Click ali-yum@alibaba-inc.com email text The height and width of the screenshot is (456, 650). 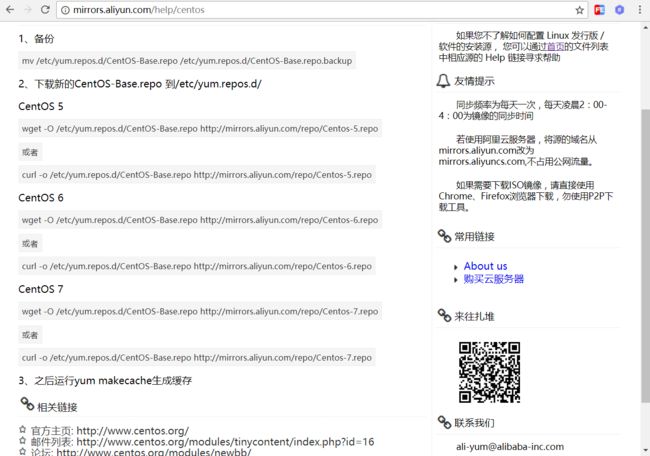click(x=510, y=446)
